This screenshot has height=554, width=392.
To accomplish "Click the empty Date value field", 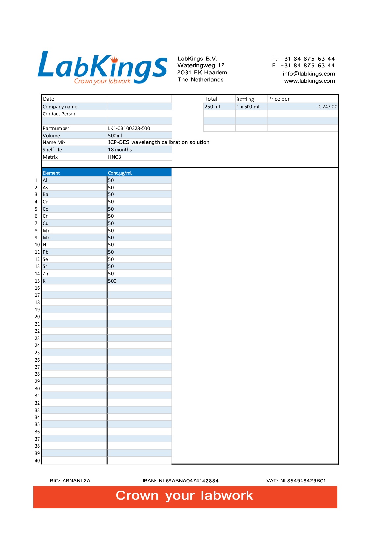I will [x=139, y=99].
